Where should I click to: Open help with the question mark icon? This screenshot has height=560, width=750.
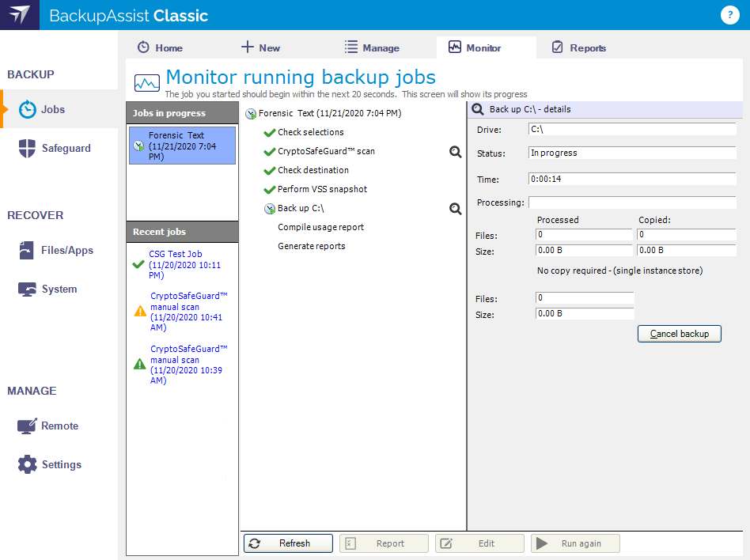[x=730, y=15]
